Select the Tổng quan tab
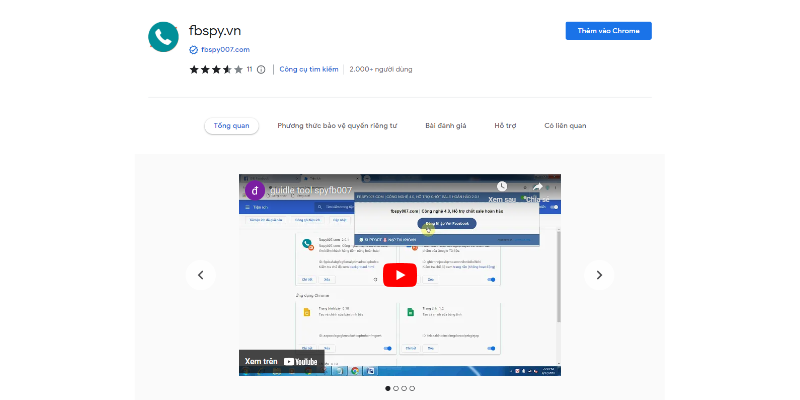The width and height of the screenshot is (800, 400). pyautogui.click(x=232, y=126)
